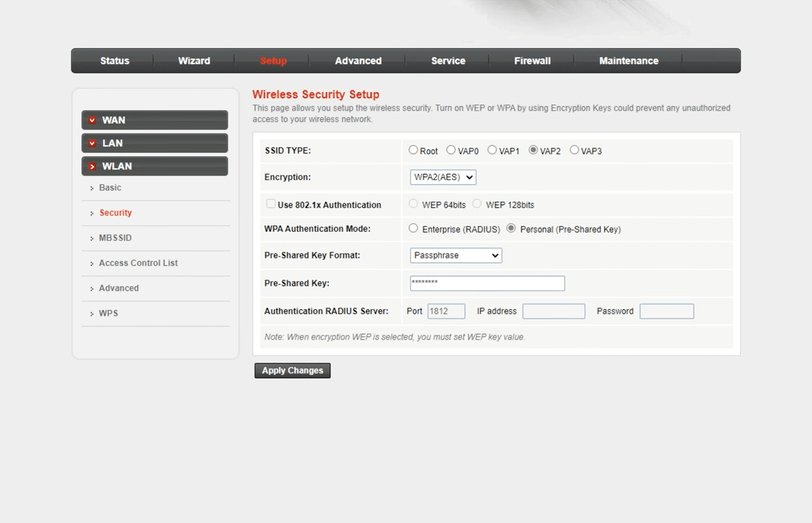Select the VAP0 SSID type

[451, 150]
